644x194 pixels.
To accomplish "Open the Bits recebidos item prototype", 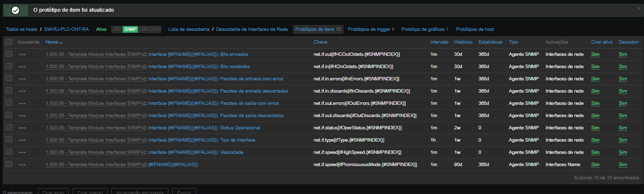I will point(199,67).
